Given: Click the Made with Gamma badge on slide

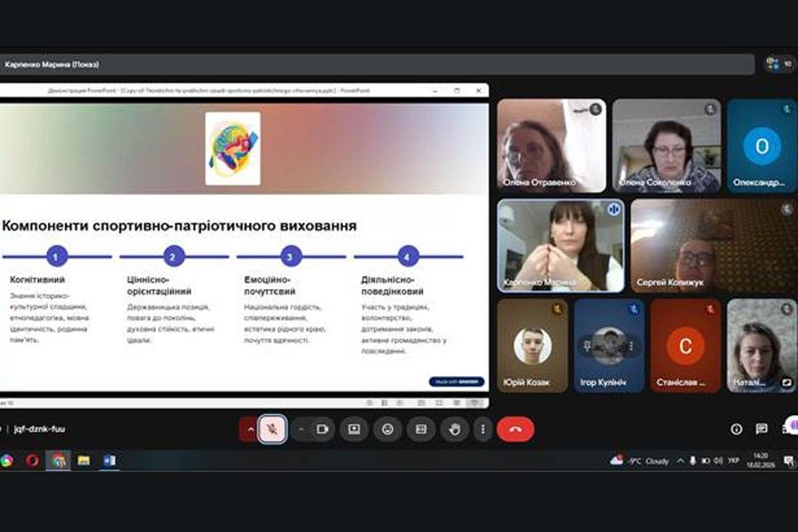Looking at the screenshot, I should pos(457,382).
